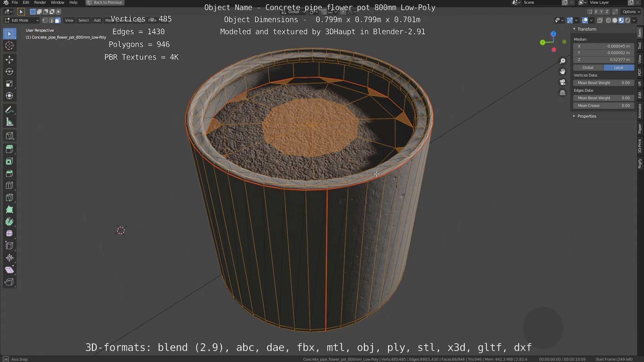
Task: Switch to the Tool sidebar tab
Action: (640, 46)
